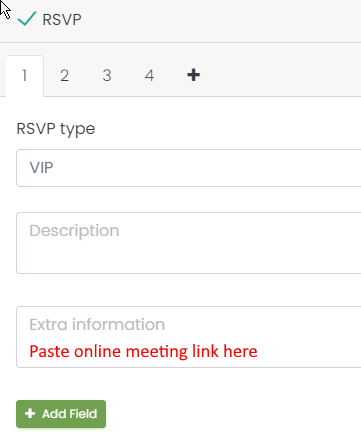Image resolution: width=361 pixels, height=442 pixels.
Task: Click the plus icon inside Add Field button
Action: click(30, 413)
